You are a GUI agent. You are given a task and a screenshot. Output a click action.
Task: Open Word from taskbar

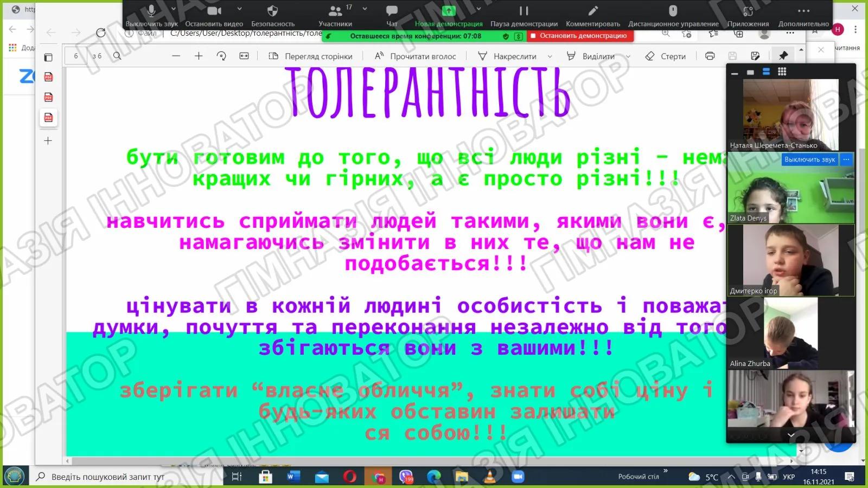pyautogui.click(x=293, y=477)
